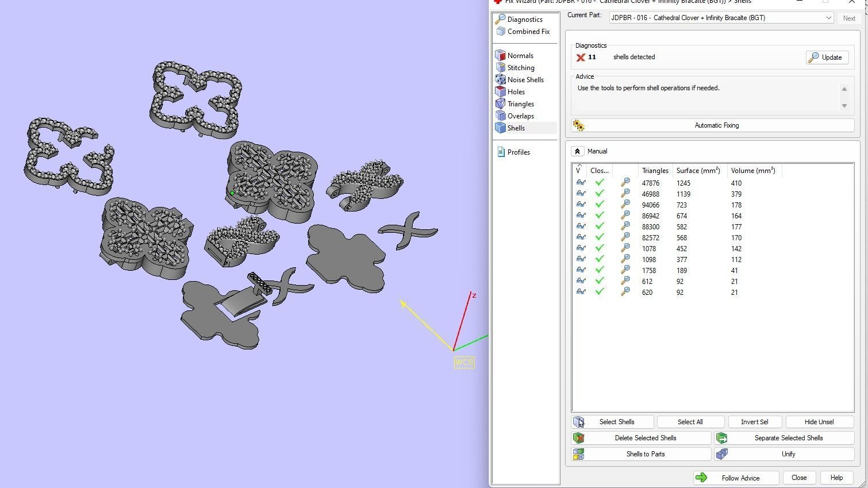Zoom to shell with 94066 triangles

(x=625, y=205)
